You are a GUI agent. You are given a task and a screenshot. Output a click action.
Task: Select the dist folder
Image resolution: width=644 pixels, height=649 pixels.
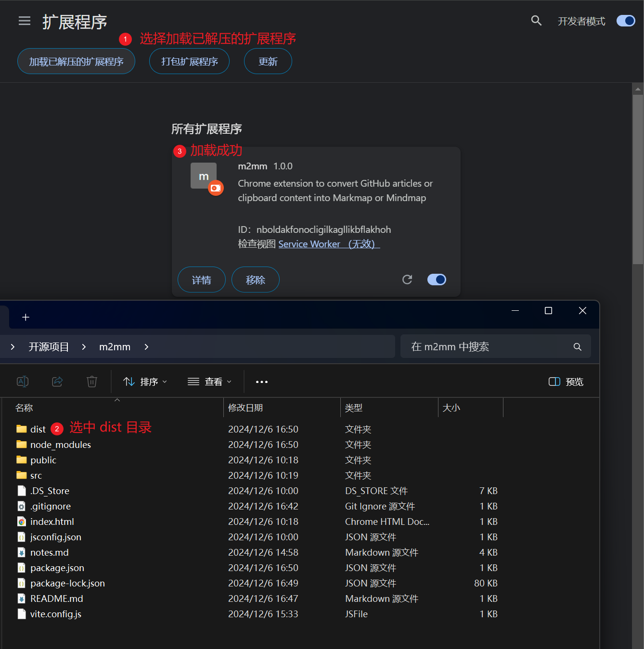point(38,429)
